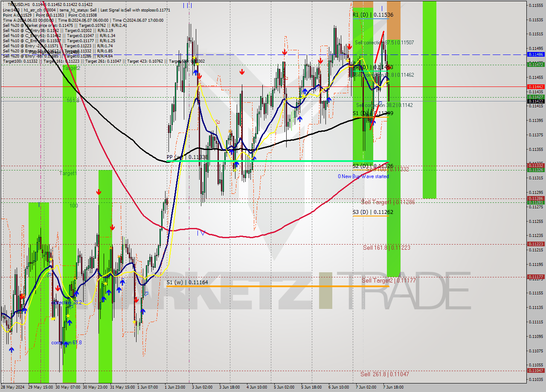Click the 28 May 2024 date on time axis
546x392 pixels.
(12, 387)
